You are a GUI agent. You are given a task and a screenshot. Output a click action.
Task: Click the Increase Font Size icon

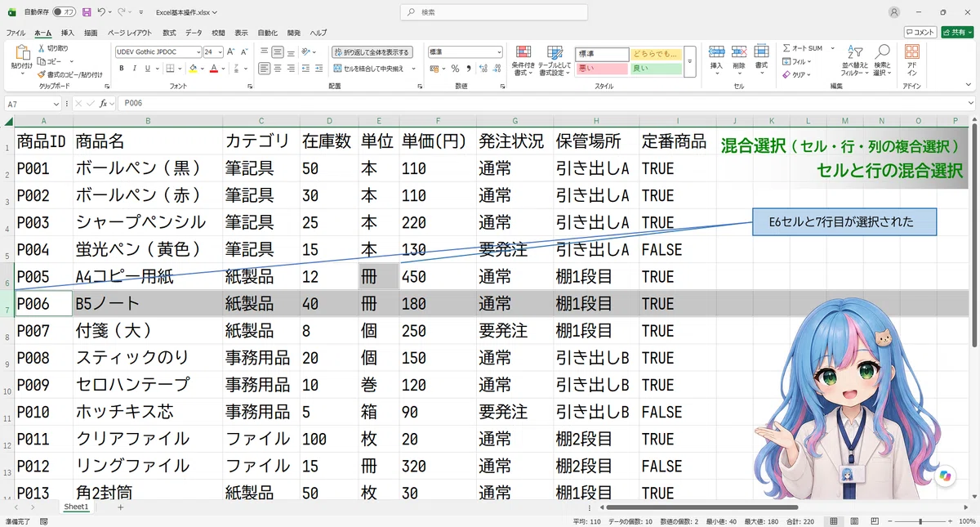click(x=231, y=51)
